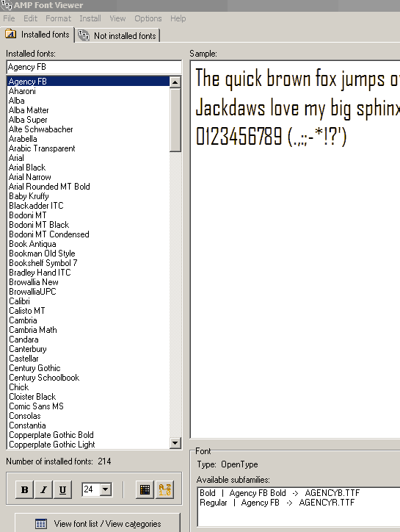
Task: Select Bold subfamily AGENCYB.TTF row
Action: pyautogui.click(x=299, y=492)
